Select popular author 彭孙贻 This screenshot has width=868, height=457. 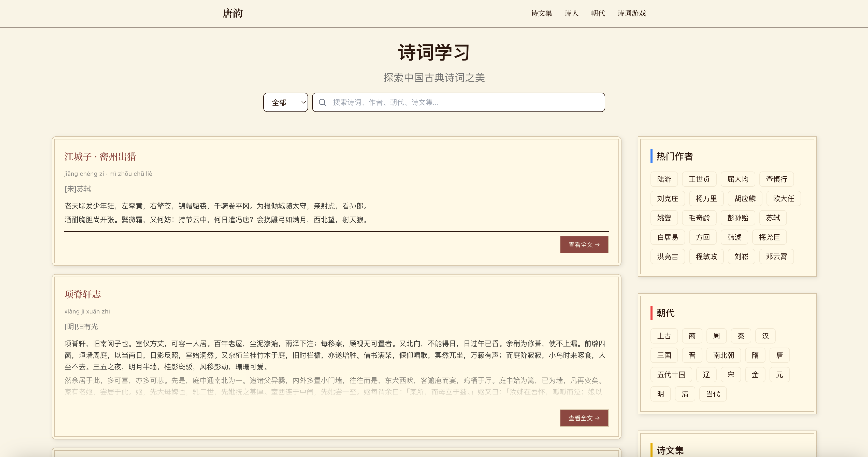(738, 218)
